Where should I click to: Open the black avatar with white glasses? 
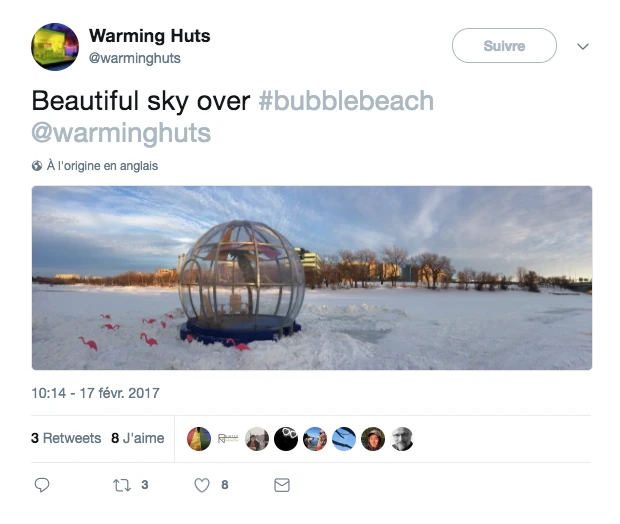(x=286, y=439)
